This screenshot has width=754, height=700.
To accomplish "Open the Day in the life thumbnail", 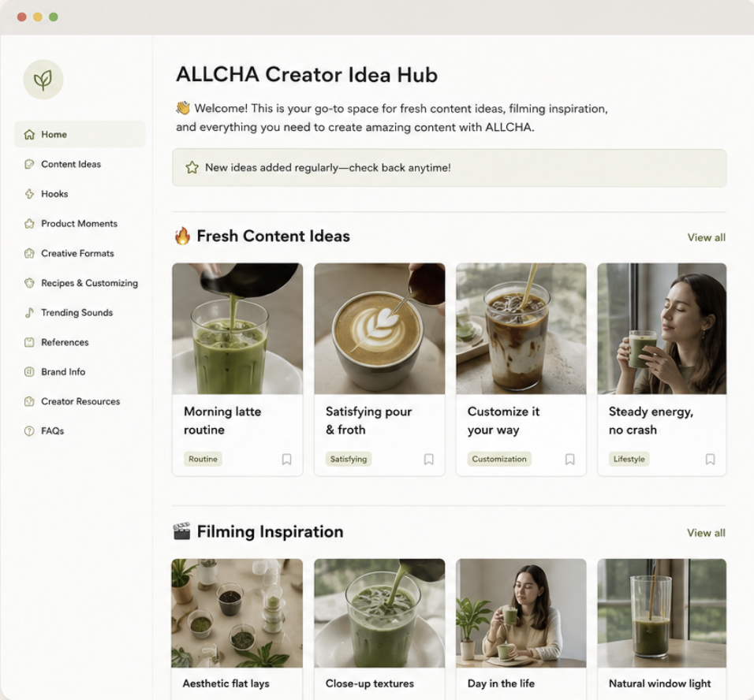I will [x=521, y=613].
